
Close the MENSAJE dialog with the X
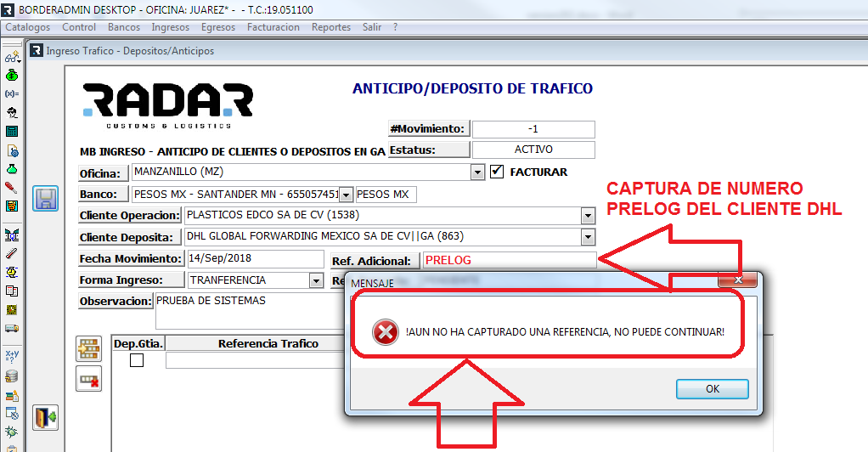click(738, 280)
